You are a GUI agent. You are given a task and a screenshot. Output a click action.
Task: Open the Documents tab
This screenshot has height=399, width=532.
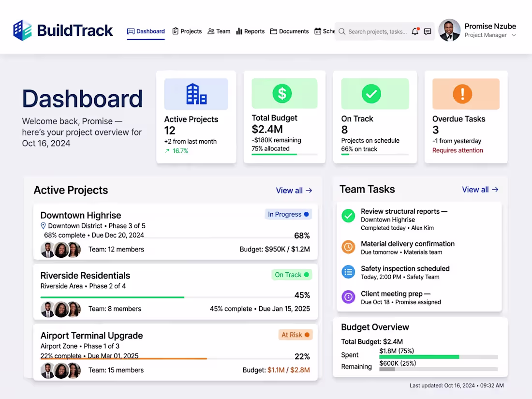(x=289, y=31)
